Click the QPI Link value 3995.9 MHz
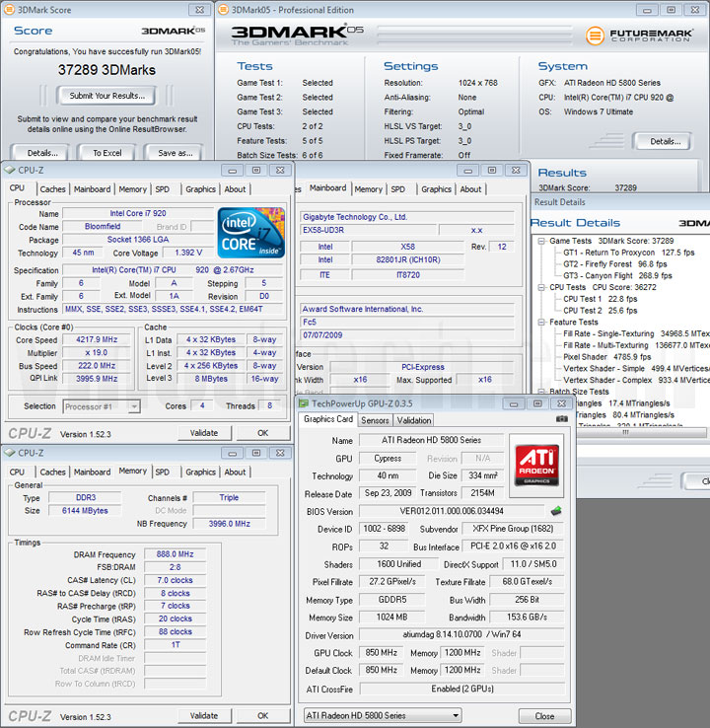 click(x=97, y=379)
